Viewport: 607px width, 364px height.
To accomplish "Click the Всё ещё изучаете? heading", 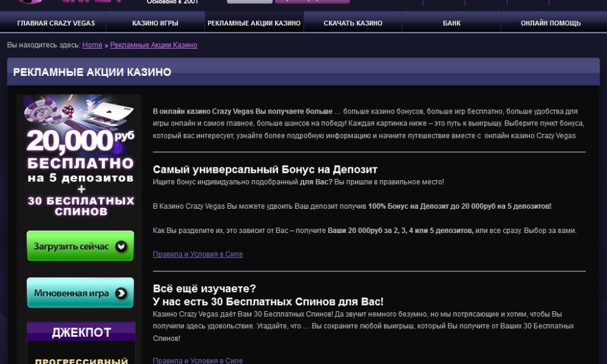I will tap(205, 289).
